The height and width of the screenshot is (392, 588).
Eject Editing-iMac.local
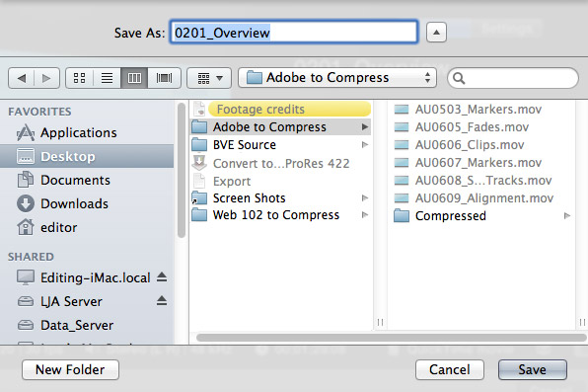[x=162, y=277]
